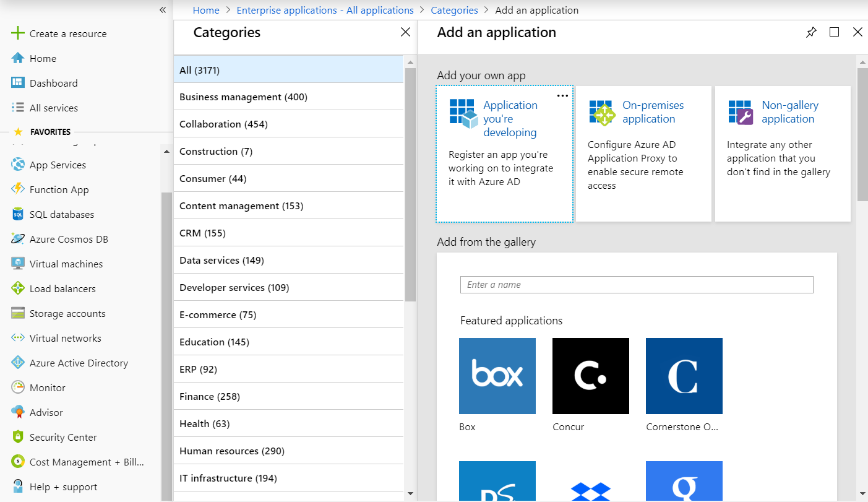868x502 pixels.
Task: Open the Health (63) category
Action: coord(288,423)
